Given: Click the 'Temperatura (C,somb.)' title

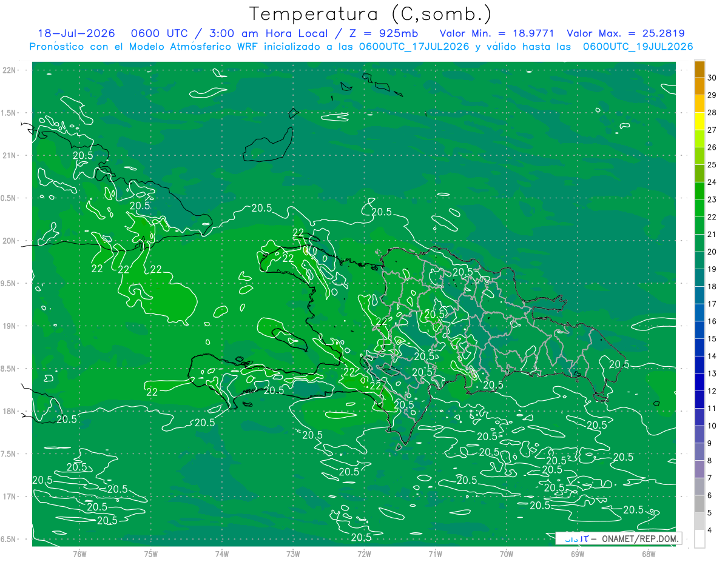Looking at the screenshot, I should tap(370, 14).
